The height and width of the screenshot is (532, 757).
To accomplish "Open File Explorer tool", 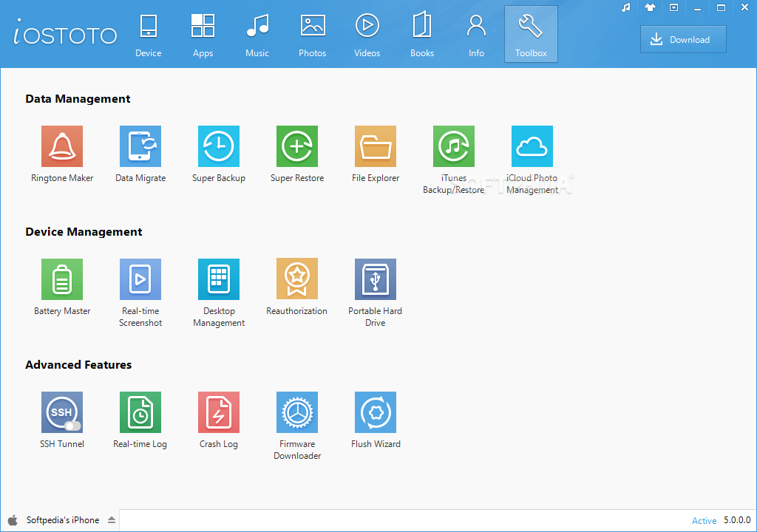I will 375,146.
